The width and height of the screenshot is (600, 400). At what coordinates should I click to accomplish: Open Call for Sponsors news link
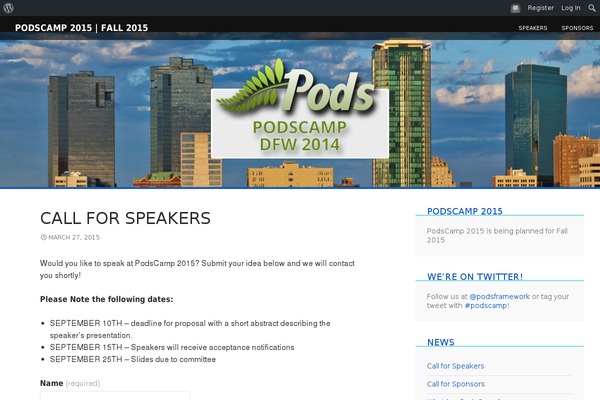(455, 384)
